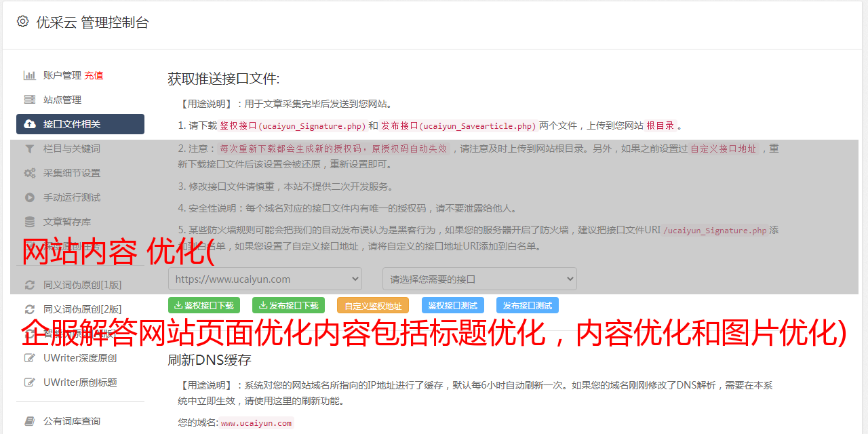Click the 自定义接口地址 highlighted text

(x=723, y=149)
